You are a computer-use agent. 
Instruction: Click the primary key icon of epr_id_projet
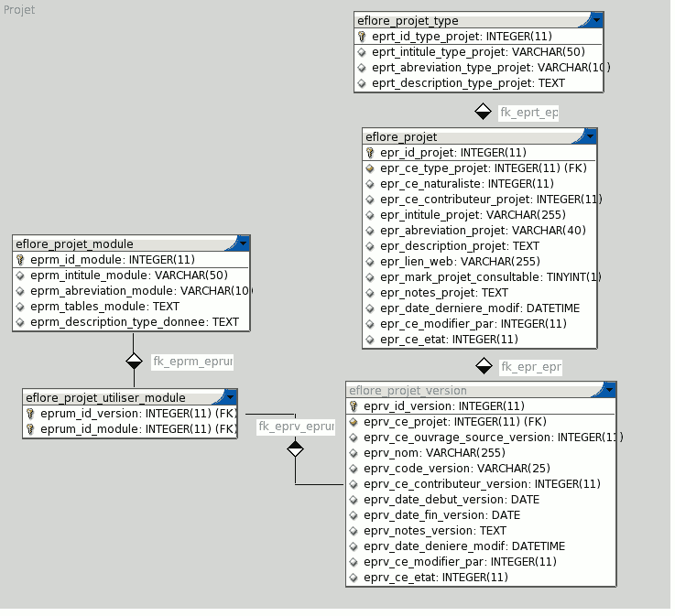click(370, 153)
